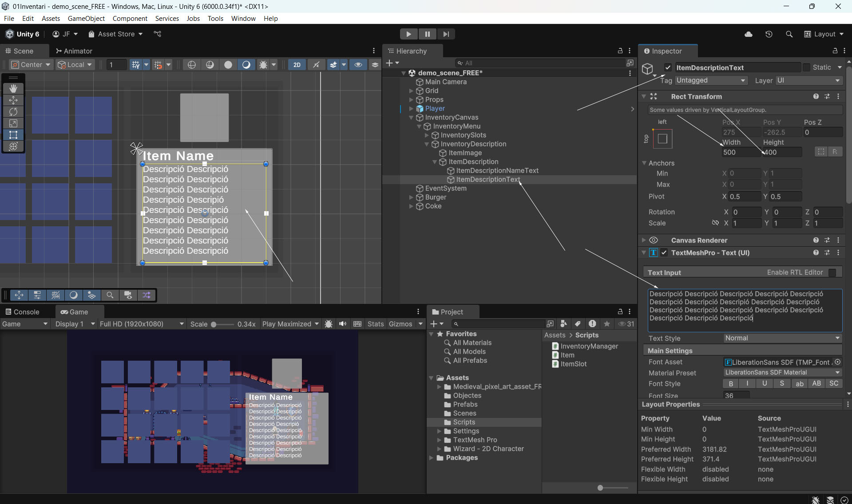Screen dimensions: 852x504
Task: Open the Layer dropdown set to UI
Action: [x=808, y=80]
